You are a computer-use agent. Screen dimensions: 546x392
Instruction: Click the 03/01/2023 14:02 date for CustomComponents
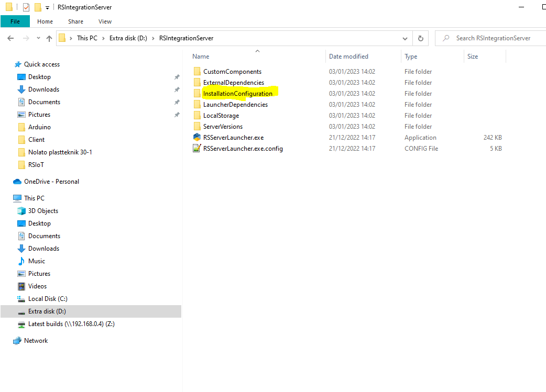(352, 72)
